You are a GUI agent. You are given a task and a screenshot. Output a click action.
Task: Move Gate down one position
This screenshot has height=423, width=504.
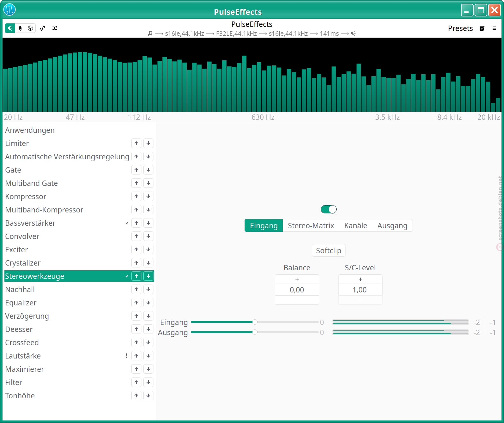coord(148,170)
